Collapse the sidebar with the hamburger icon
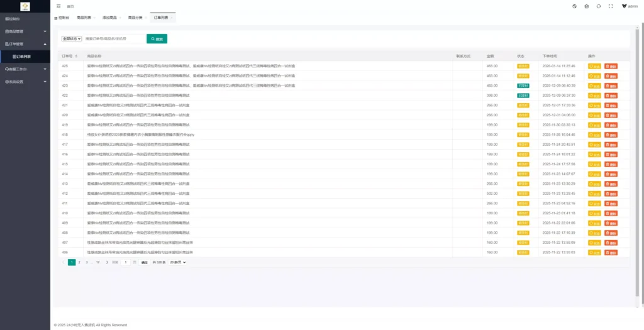The width and height of the screenshot is (644, 330). point(58,6)
